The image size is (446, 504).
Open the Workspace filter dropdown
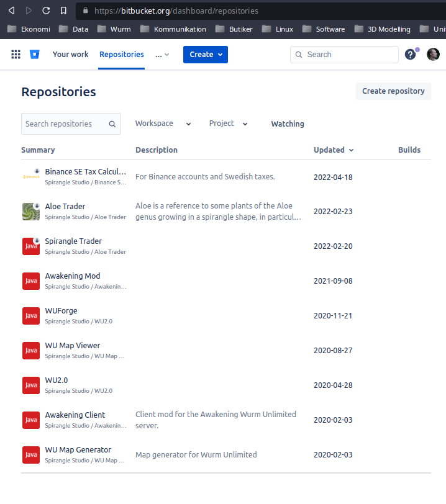pos(163,124)
